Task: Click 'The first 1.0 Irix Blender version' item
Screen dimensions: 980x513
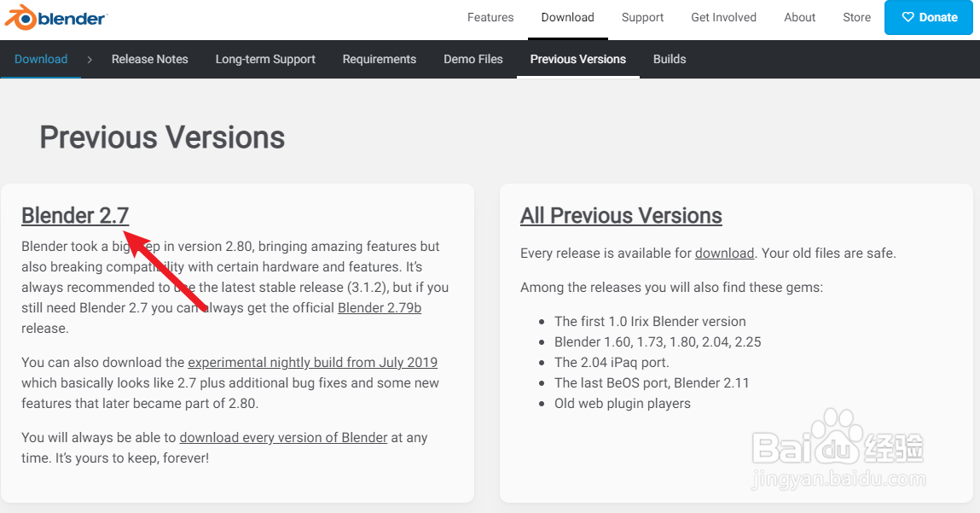Action: click(x=650, y=322)
